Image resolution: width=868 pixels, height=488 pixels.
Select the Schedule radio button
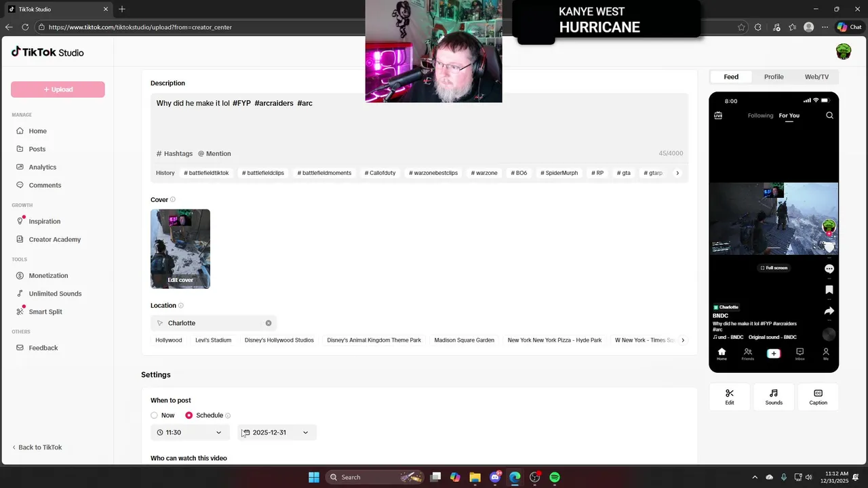tap(189, 415)
